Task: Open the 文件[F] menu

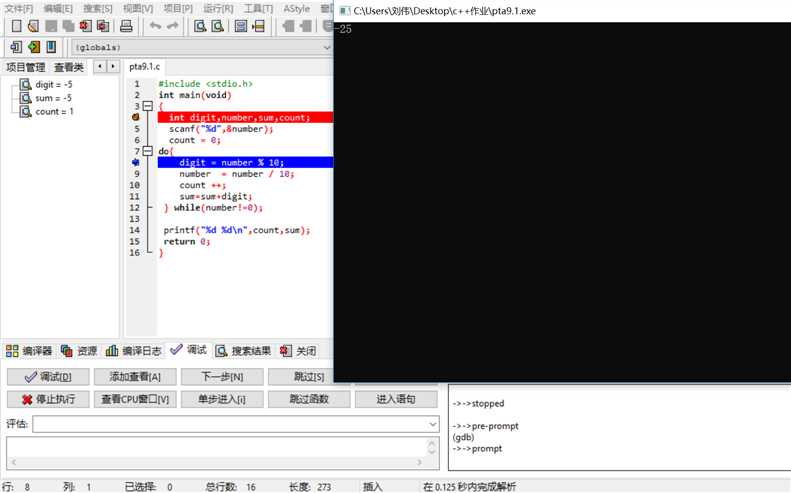Action: pos(19,9)
